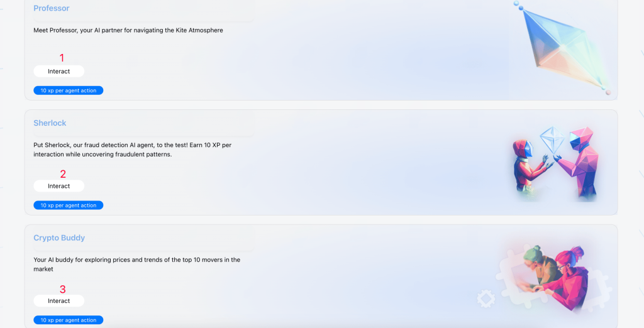The image size is (644, 328).
Task: Click the blue diamond between Sherlock figures
Action: tap(552, 139)
